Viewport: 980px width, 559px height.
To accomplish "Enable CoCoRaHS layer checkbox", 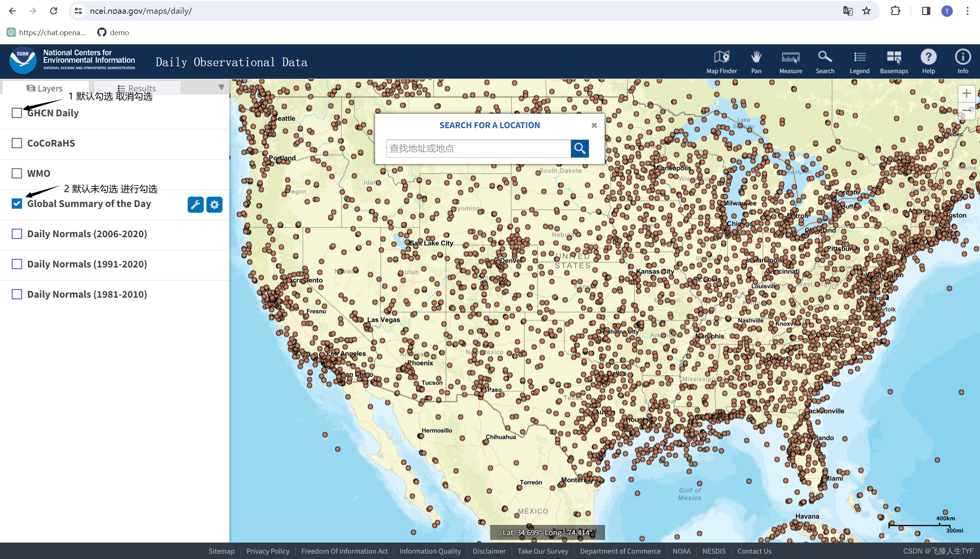I will (17, 143).
